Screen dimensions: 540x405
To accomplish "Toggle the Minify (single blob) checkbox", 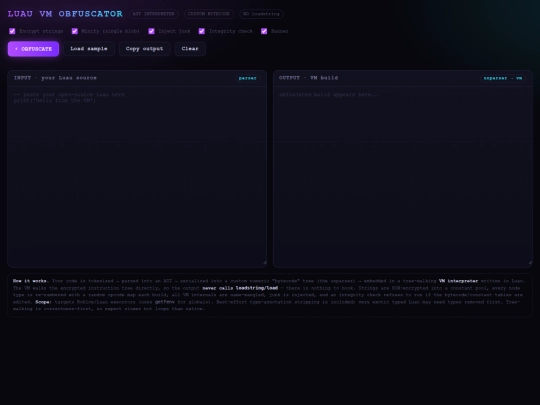I will 74,31.
